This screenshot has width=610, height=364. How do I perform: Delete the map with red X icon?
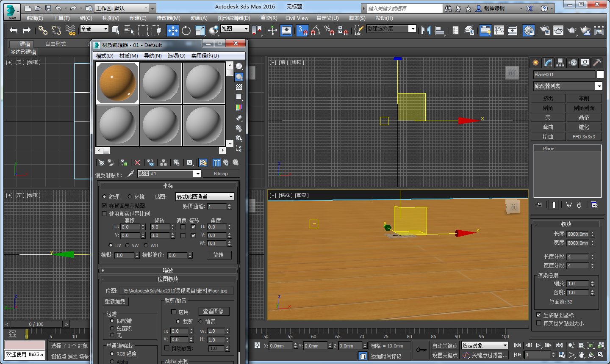138,162
